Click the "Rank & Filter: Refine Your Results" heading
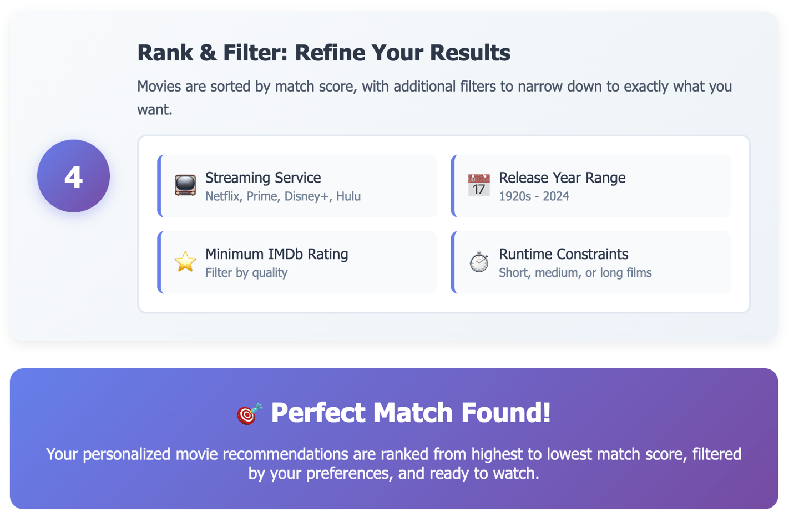Screen dimensions: 799x532 point(323,53)
